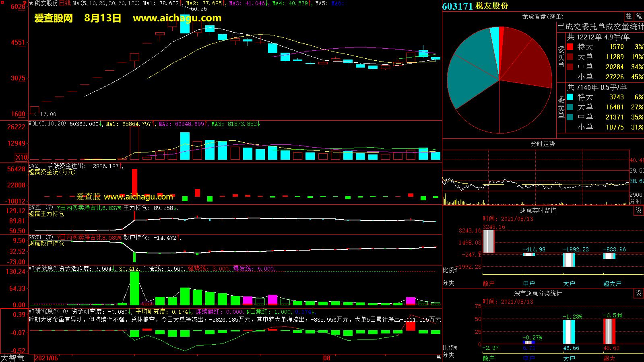Viewport: 644px width, 362px height.
Task: Click the red square icon at top-left corner
Action: pyautogui.click(x=2, y=2)
